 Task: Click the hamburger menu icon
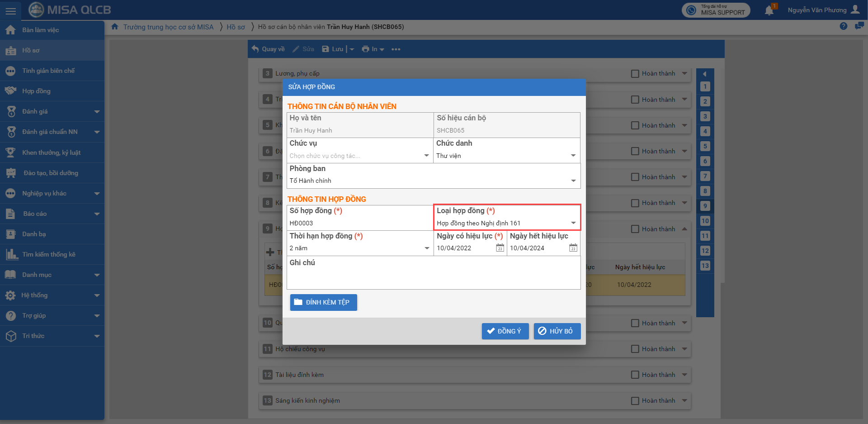[10, 10]
